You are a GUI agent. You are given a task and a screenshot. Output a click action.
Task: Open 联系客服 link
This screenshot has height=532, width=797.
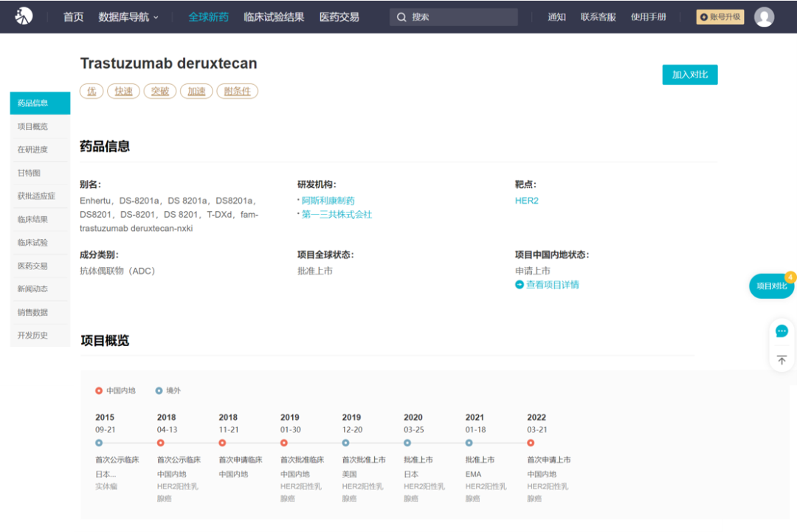pos(598,17)
